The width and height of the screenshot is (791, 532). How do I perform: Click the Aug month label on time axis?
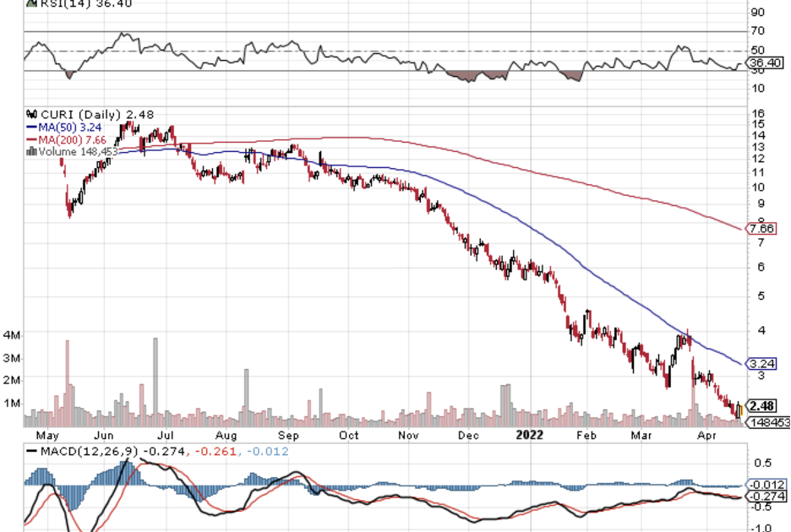click(225, 436)
